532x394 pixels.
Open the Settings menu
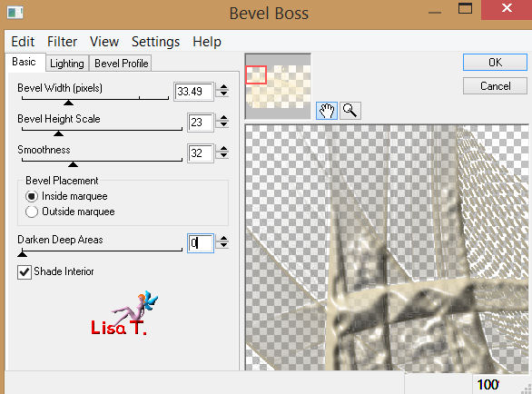[156, 42]
